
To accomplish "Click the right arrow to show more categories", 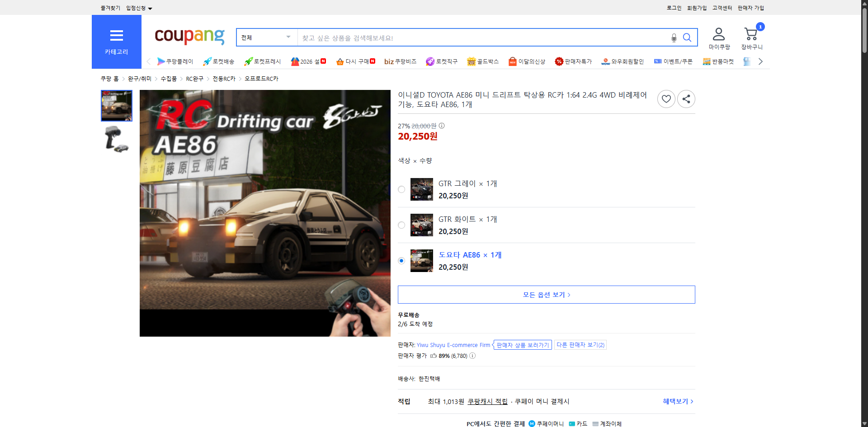I will (x=760, y=61).
